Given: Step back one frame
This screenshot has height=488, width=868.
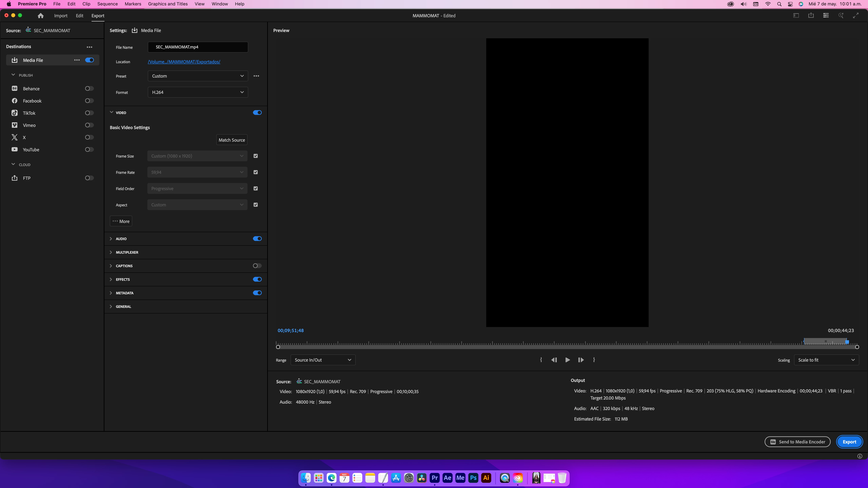Looking at the screenshot, I should pos(554,360).
